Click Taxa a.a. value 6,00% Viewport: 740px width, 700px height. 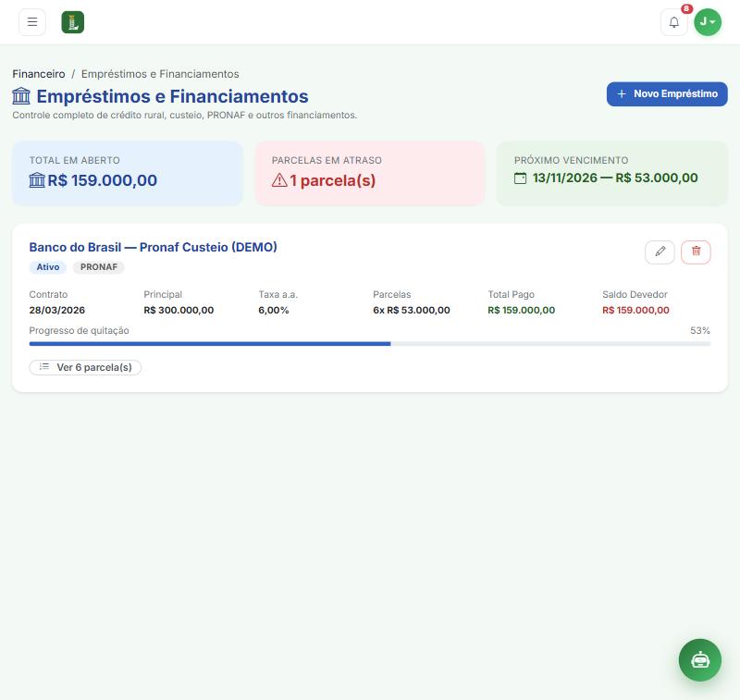click(274, 311)
